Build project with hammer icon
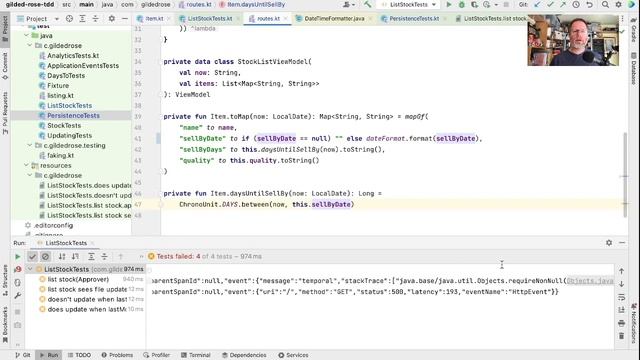Screen dimensions: 640x360 [367, 4]
